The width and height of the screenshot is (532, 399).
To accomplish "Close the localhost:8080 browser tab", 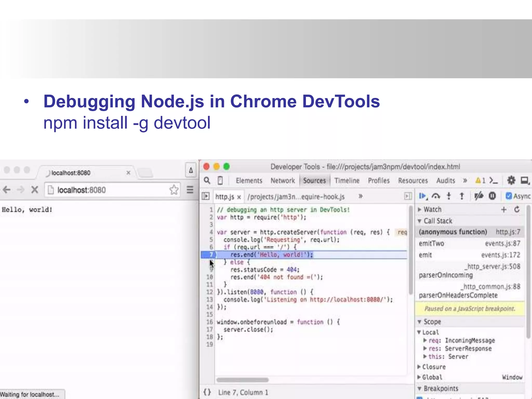I will (128, 173).
